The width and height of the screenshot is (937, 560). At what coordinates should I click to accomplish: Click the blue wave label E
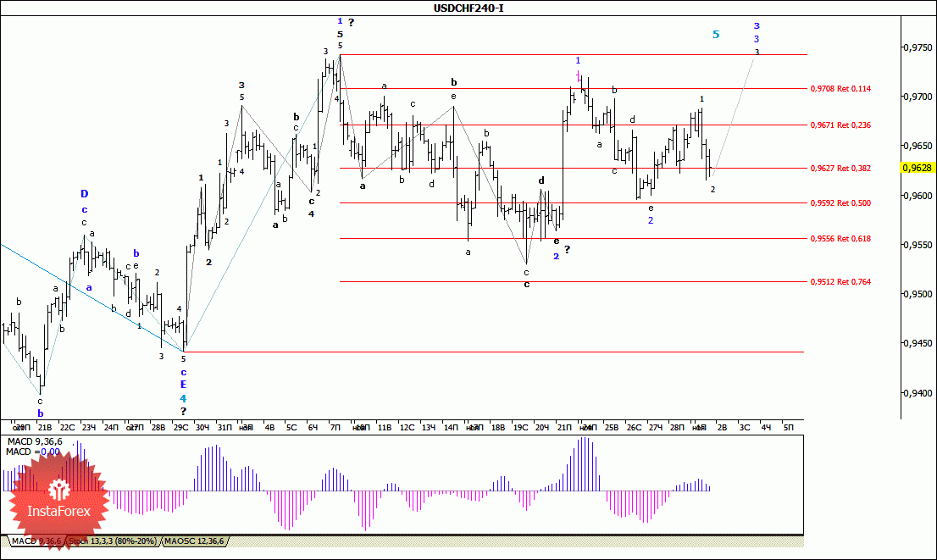click(184, 385)
